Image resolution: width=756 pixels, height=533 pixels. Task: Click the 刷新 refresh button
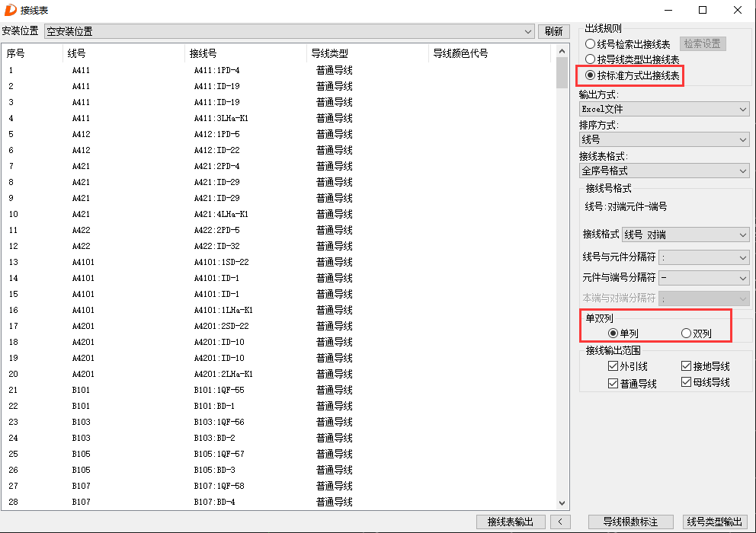click(553, 31)
